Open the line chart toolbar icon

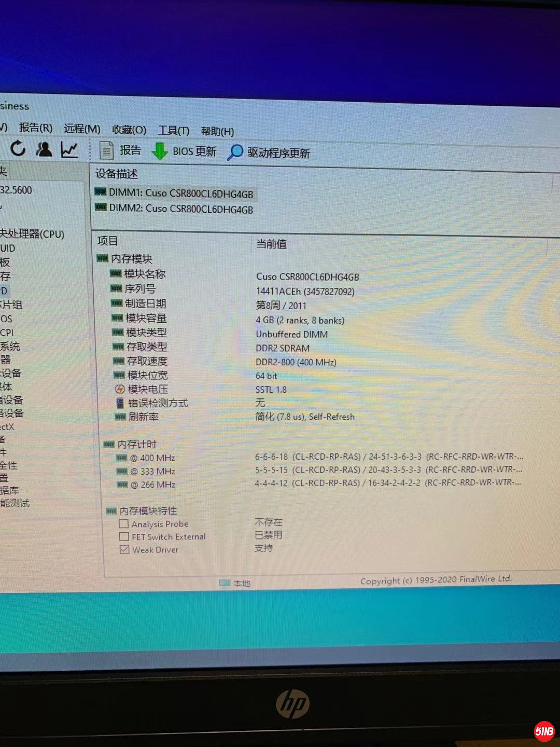coord(69,150)
